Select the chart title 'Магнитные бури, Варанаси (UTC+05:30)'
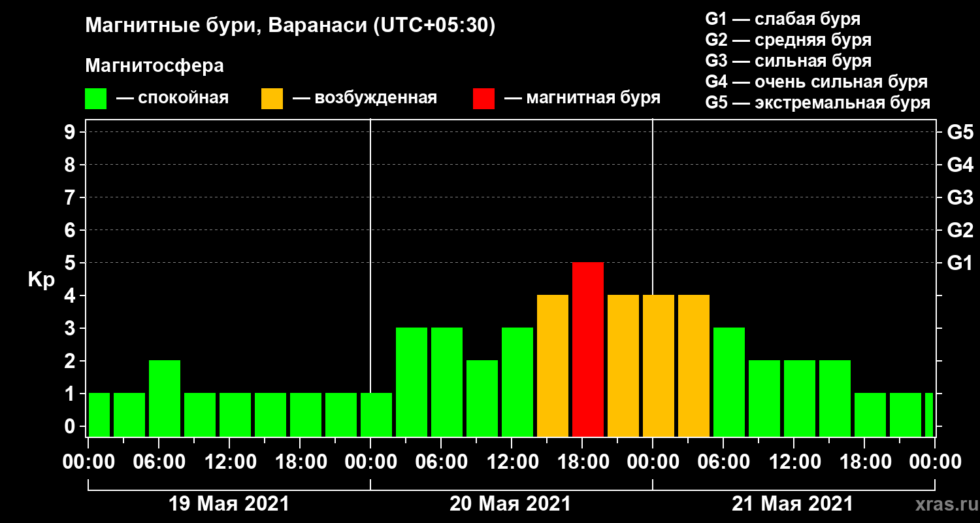The width and height of the screenshot is (980, 523). [x=291, y=26]
